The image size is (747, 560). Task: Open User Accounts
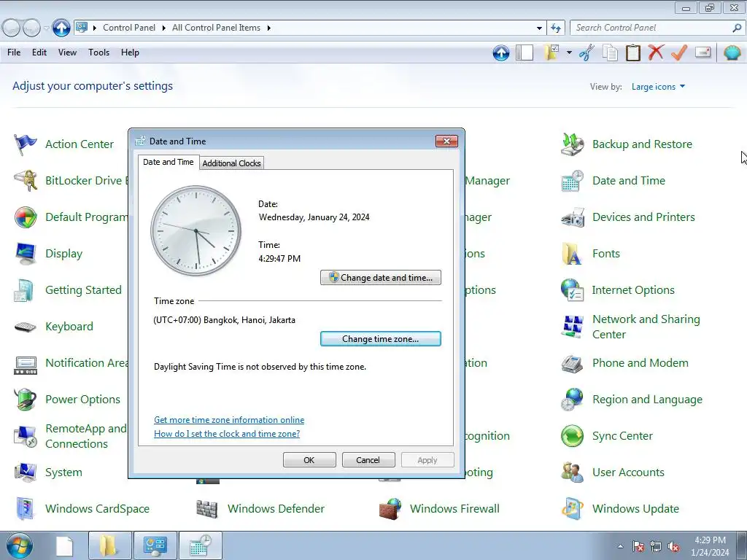[x=613, y=472]
